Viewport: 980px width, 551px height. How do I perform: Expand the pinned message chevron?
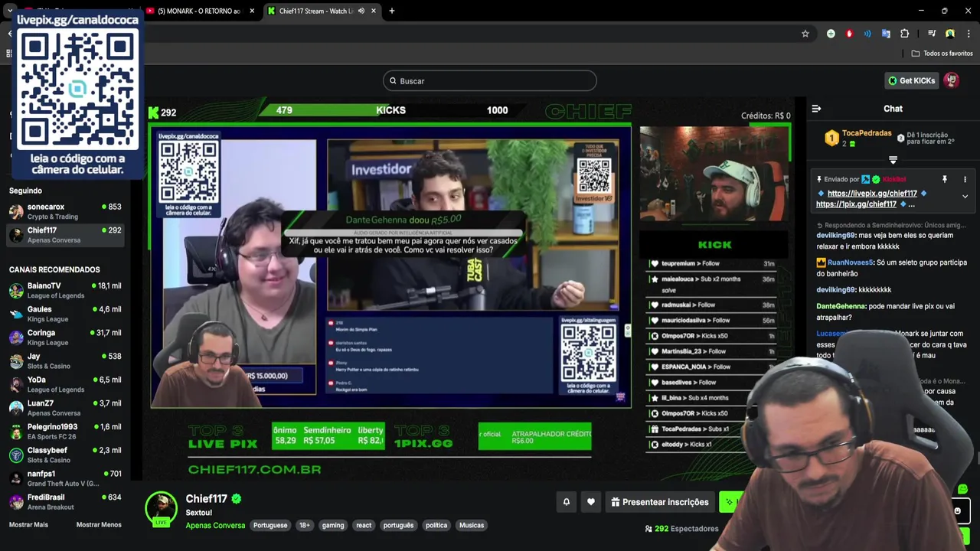(x=965, y=197)
